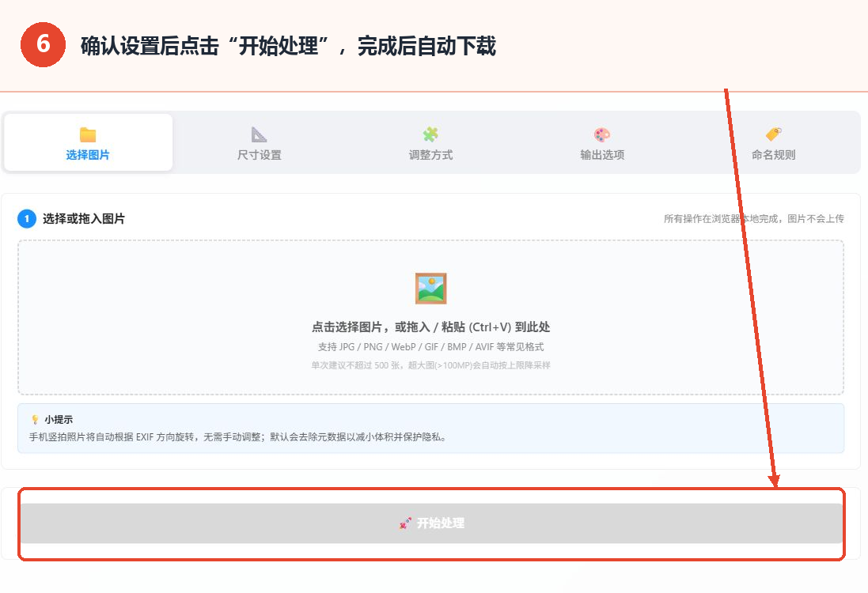Click the 单次建议不超过 500 张 note
Viewport: 868px width, 593px height.
430,365
